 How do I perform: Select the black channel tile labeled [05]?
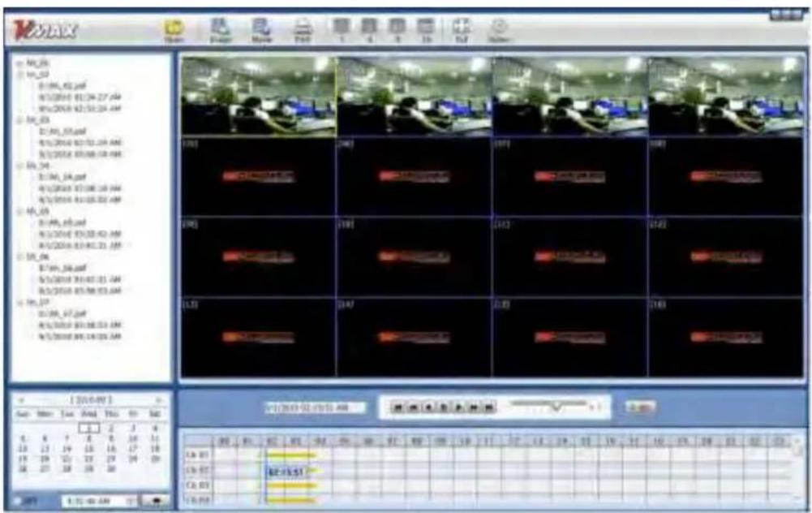[x=259, y=176]
